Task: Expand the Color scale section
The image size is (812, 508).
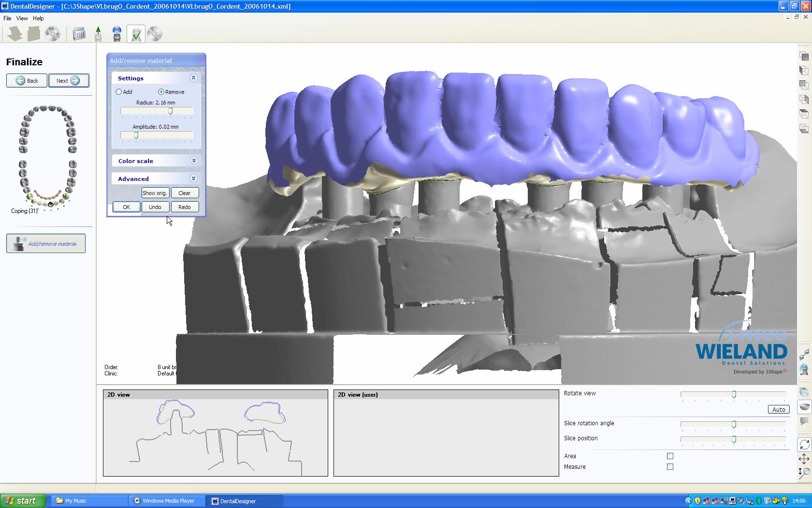Action: tap(193, 161)
